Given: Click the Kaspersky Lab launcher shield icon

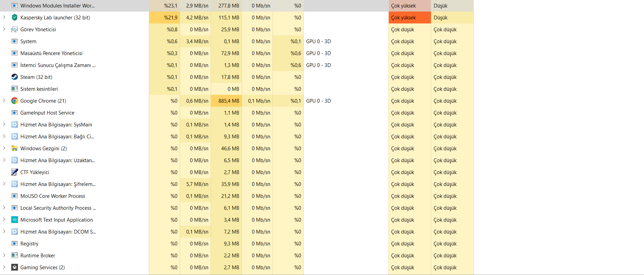Looking at the screenshot, I should [x=14, y=17].
